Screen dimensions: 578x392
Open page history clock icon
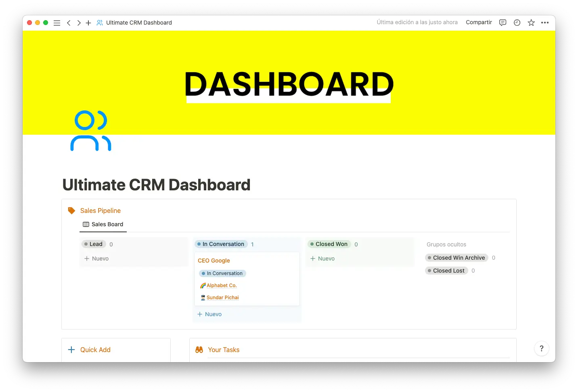[x=517, y=23]
